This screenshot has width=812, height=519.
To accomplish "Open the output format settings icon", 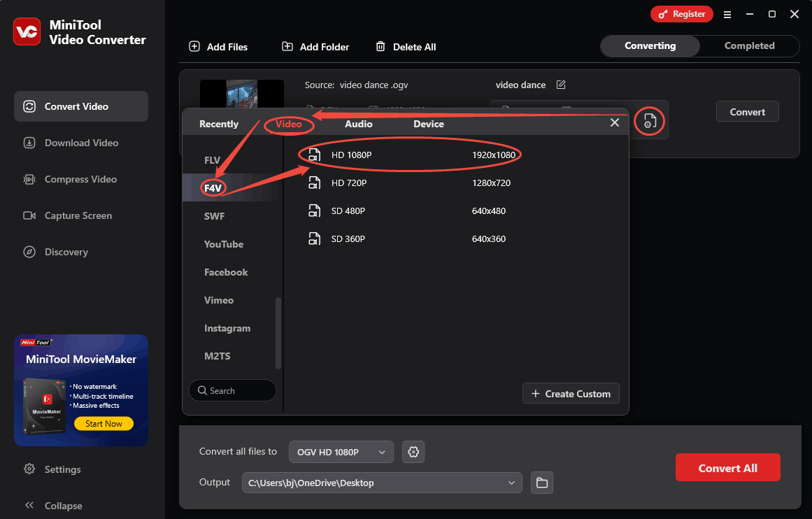I will pos(650,121).
